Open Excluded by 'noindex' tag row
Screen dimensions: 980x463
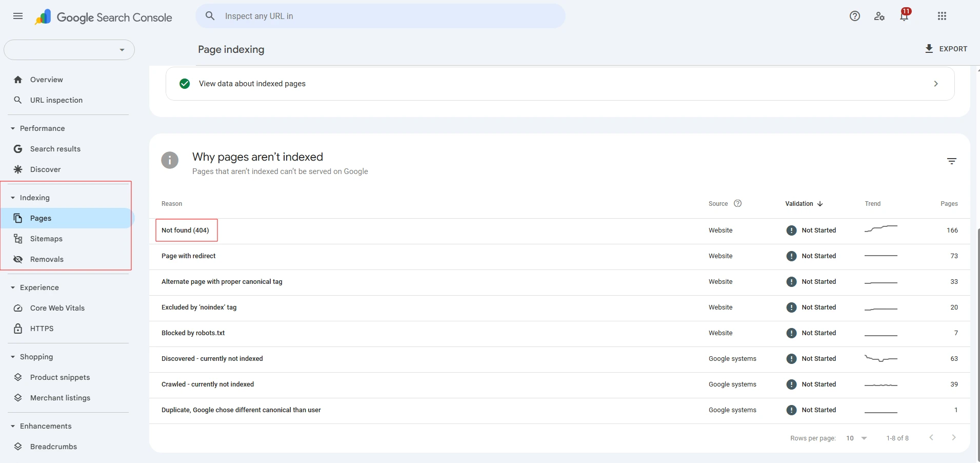(559, 307)
